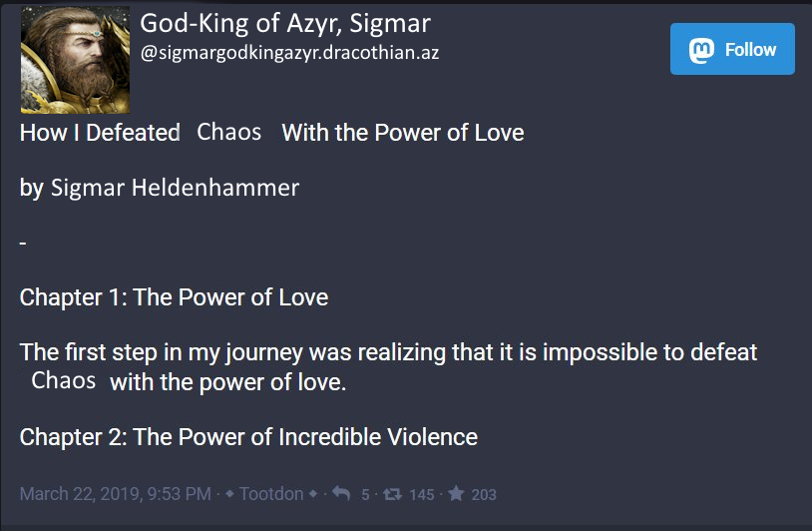Image resolution: width=812 pixels, height=531 pixels.
Task: Open the God-King of Azyr, Sigmar display name
Action: pyautogui.click(x=284, y=23)
